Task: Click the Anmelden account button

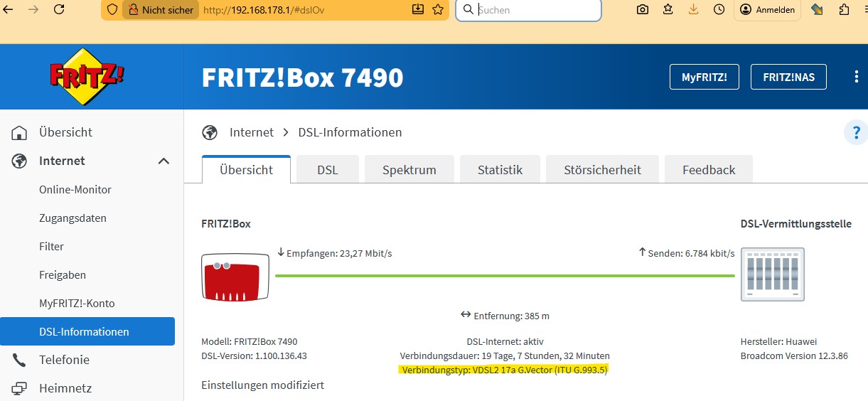Action: [x=768, y=10]
